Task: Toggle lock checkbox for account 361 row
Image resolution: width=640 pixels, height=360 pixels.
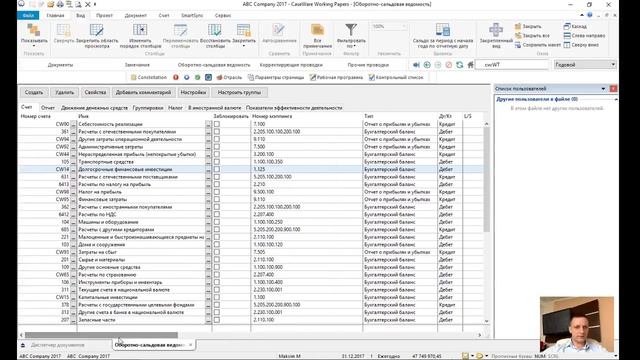Action: pyautogui.click(x=217, y=131)
